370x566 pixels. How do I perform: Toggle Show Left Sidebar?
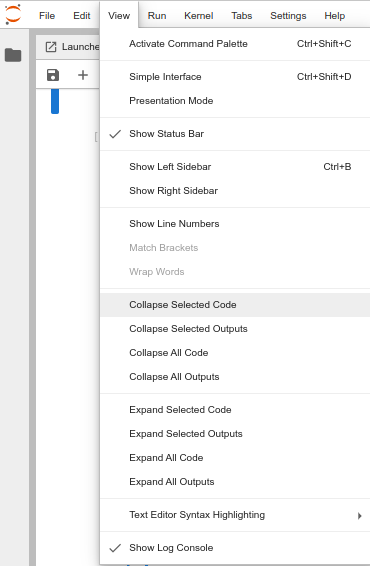(x=235, y=167)
